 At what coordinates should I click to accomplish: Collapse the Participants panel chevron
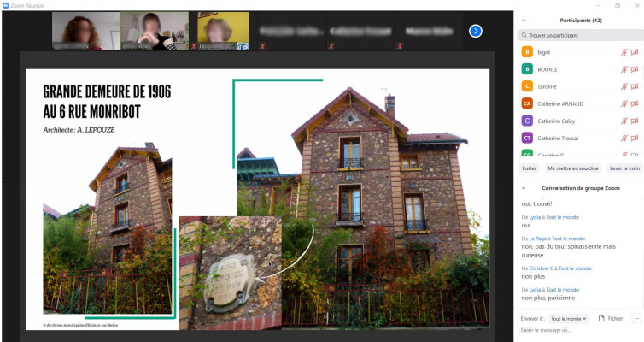524,21
